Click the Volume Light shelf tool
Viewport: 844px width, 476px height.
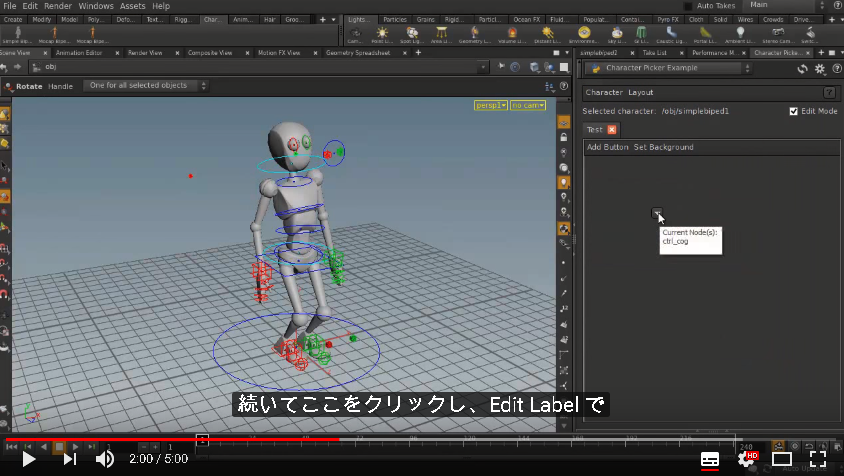(512, 35)
